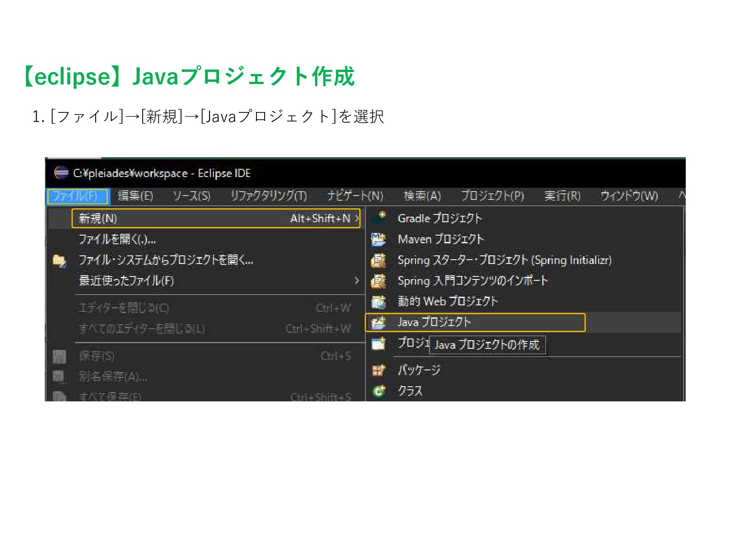The height and width of the screenshot is (534, 756).
Task: Click the open-projects folder icon
Action: tap(59, 261)
